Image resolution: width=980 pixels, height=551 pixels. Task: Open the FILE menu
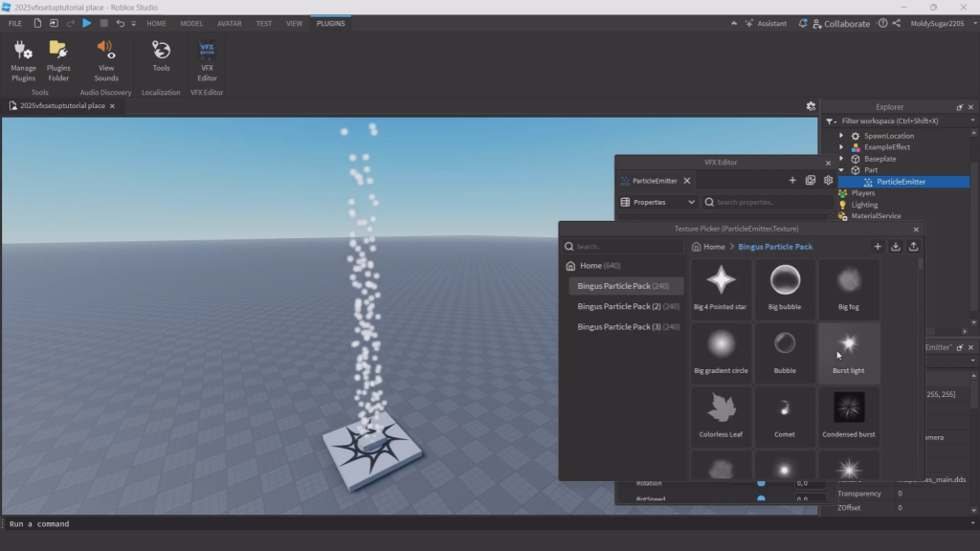tap(15, 23)
